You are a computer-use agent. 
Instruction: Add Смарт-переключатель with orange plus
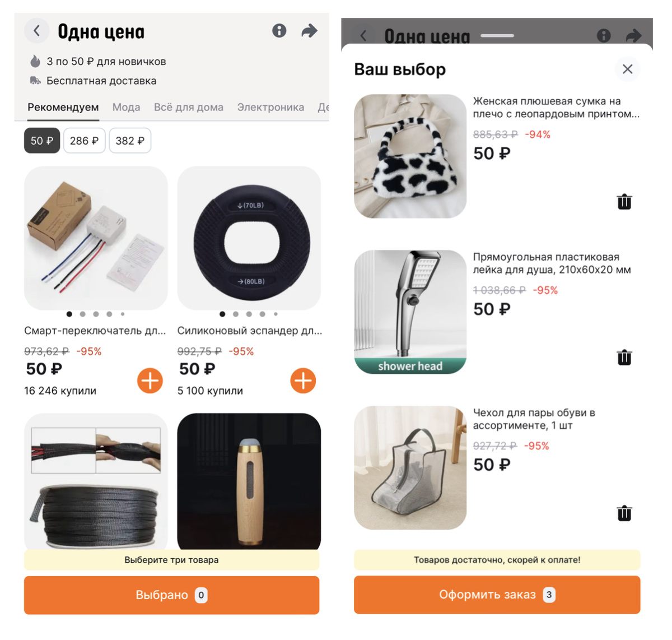pos(150,381)
